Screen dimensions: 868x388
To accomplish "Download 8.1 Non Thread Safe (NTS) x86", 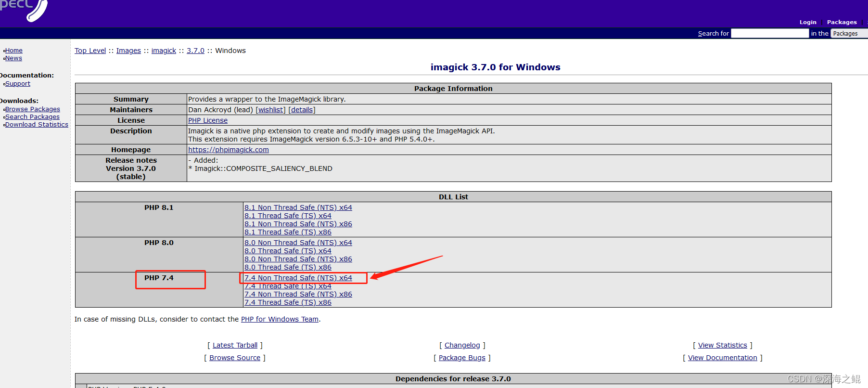I will pyautogui.click(x=298, y=224).
